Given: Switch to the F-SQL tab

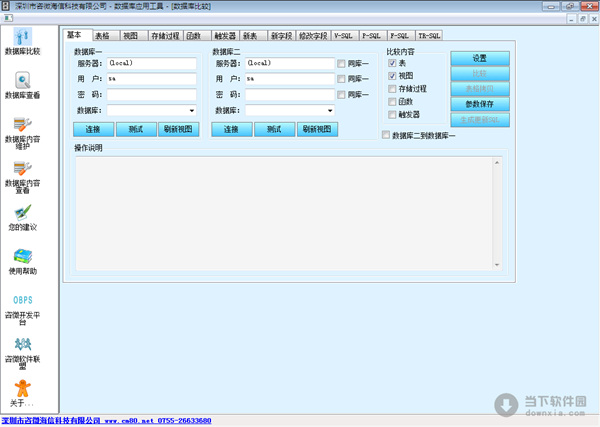Looking at the screenshot, I should coord(401,36).
